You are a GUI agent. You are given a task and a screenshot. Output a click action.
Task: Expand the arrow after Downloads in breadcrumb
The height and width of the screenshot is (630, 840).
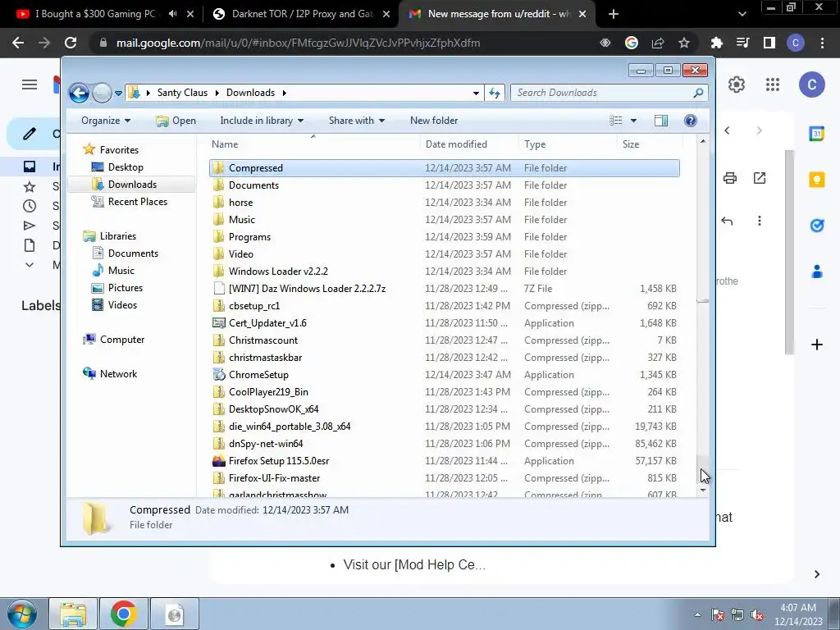(285, 93)
